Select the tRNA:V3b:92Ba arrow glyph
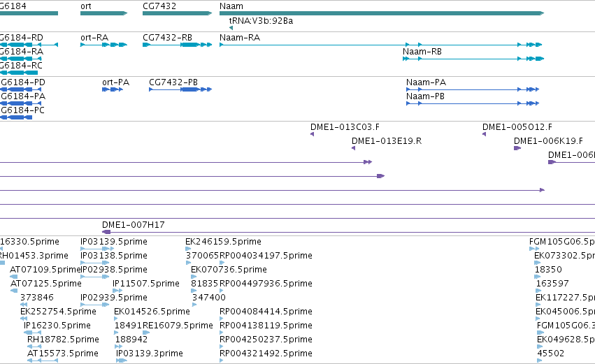Viewport: 595px width, 364px height. pyautogui.click(x=231, y=28)
